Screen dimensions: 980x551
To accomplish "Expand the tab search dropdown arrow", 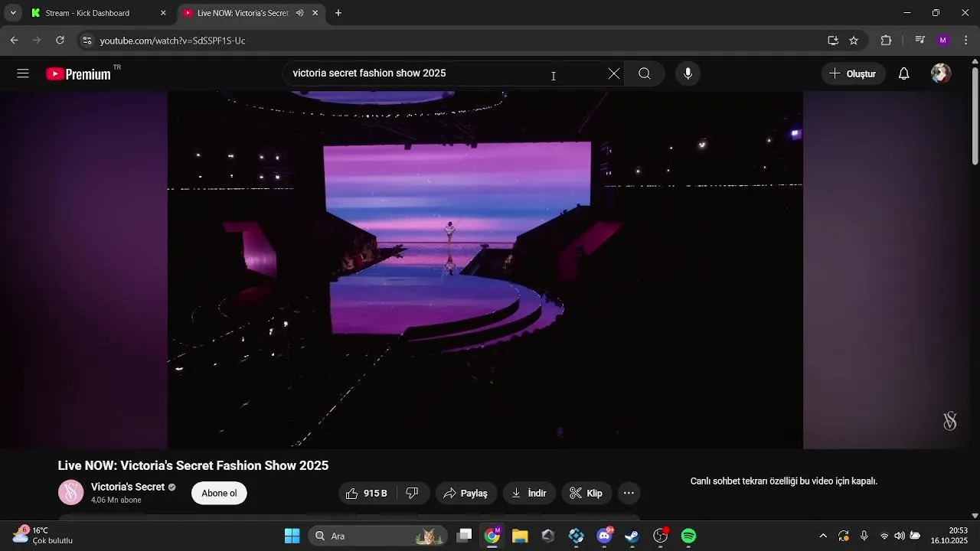I will [13, 13].
